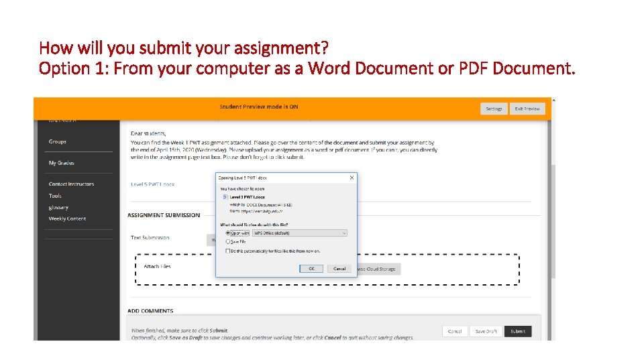Click the Save Draft button
The image size is (644, 362).
pyautogui.click(x=486, y=331)
